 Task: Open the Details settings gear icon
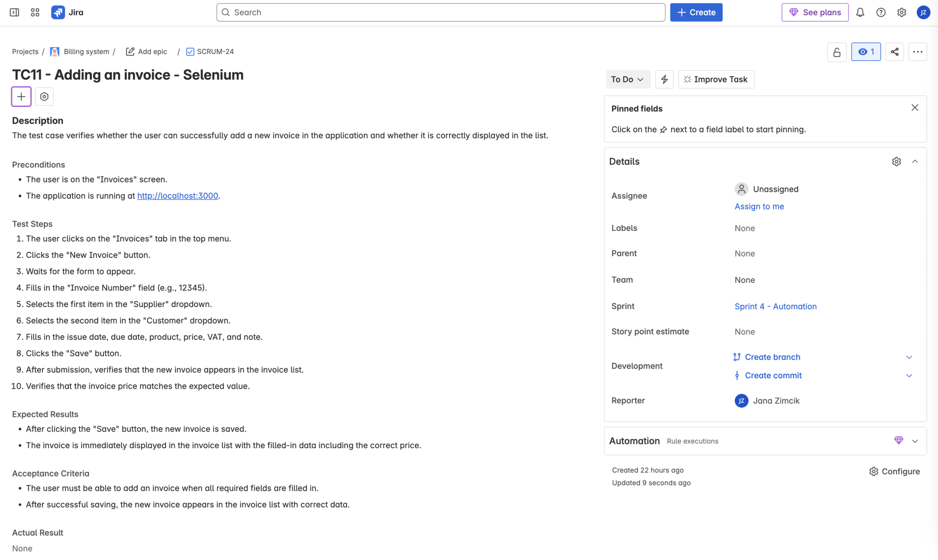(896, 162)
